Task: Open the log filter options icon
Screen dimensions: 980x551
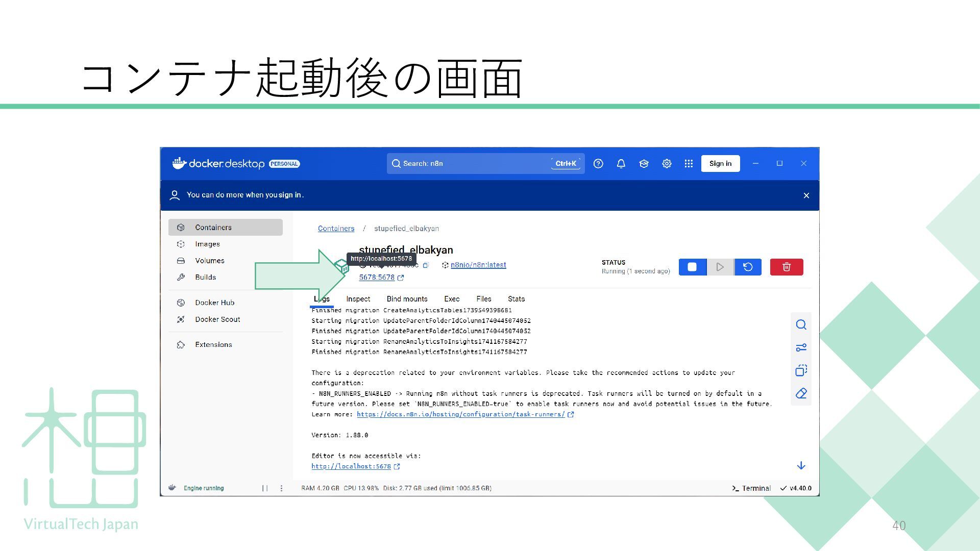Action: tap(801, 348)
